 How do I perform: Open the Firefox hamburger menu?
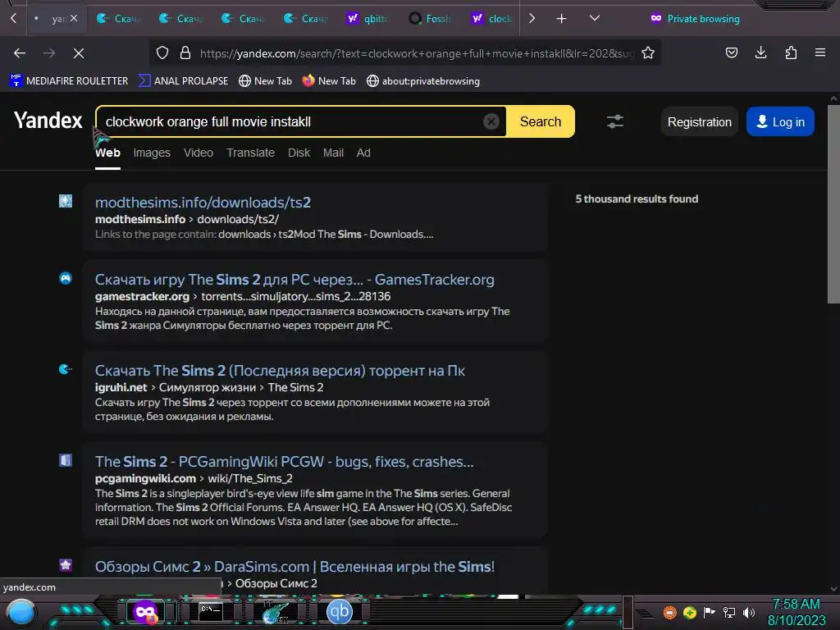pos(819,52)
